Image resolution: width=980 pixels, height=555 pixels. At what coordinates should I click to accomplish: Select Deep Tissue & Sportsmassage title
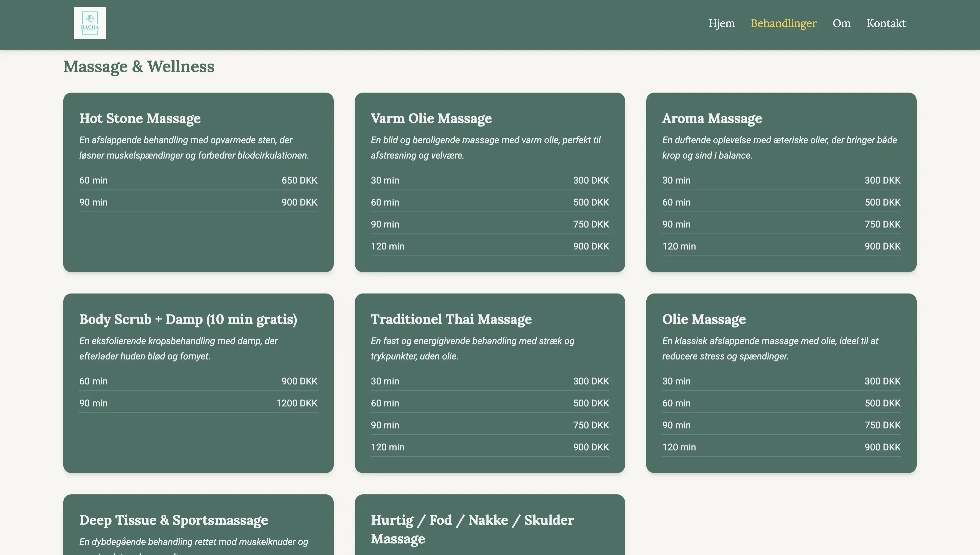174,520
